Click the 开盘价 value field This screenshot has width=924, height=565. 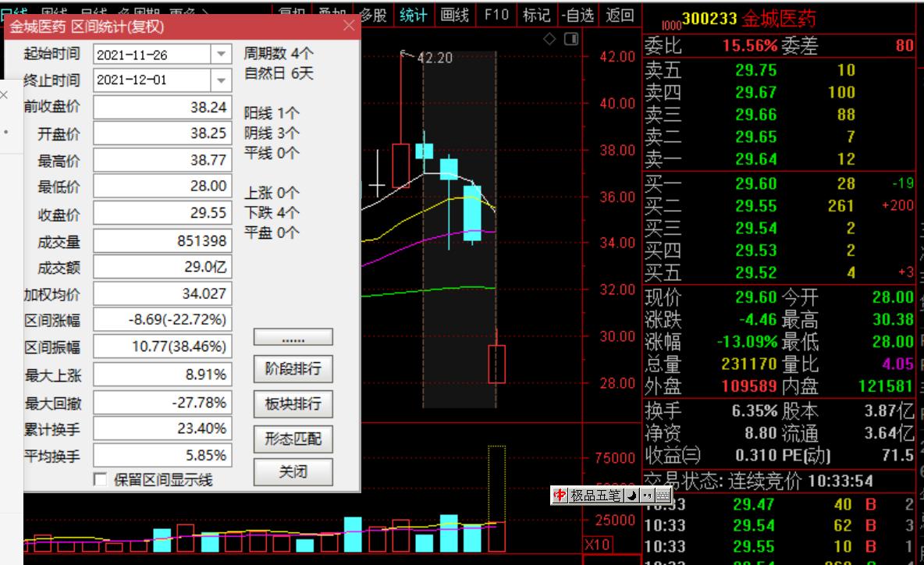click(162, 133)
